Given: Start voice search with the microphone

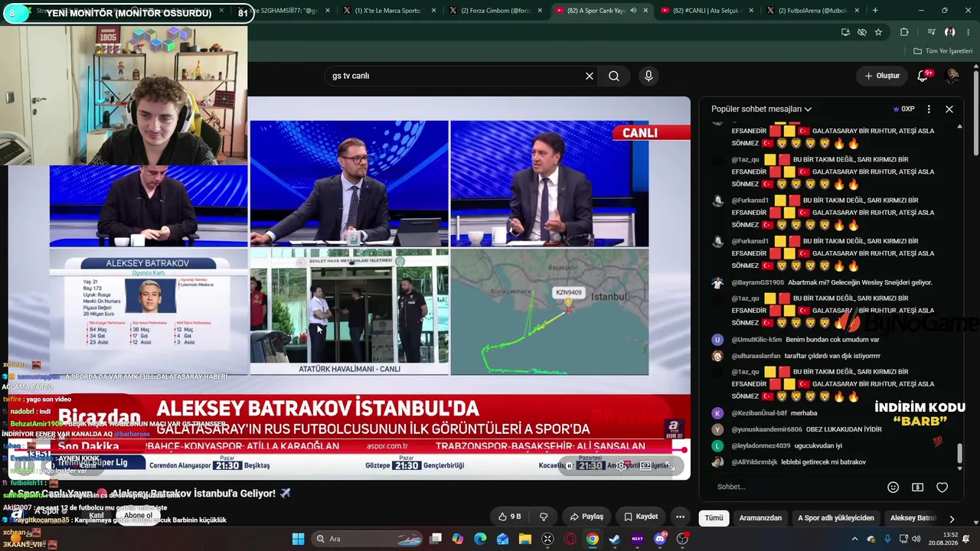Looking at the screenshot, I should tap(648, 76).
